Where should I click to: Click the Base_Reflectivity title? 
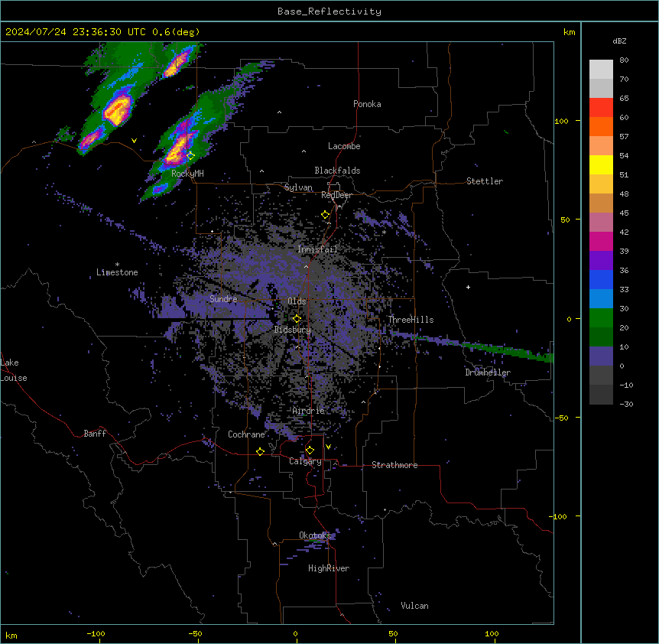tap(329, 11)
